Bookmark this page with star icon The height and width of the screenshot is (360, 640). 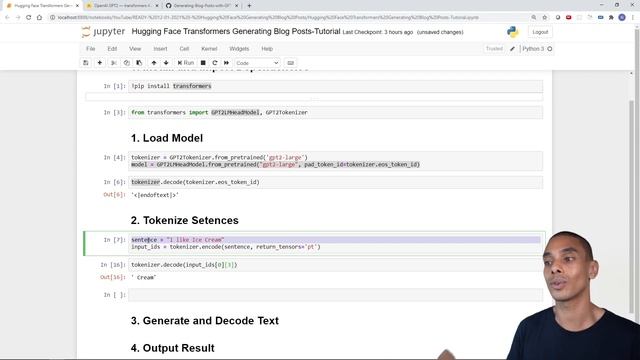(544, 18)
